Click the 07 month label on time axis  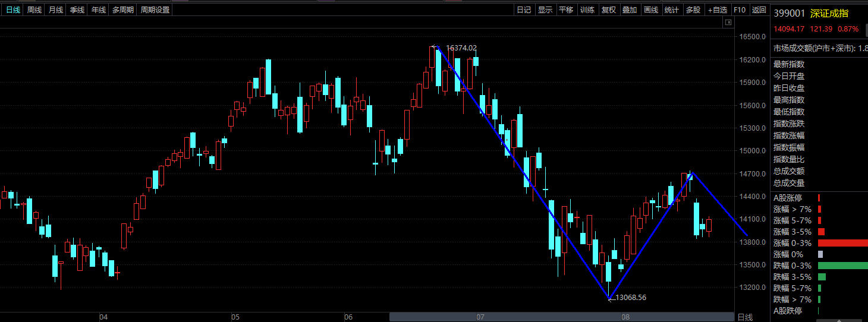(x=480, y=318)
